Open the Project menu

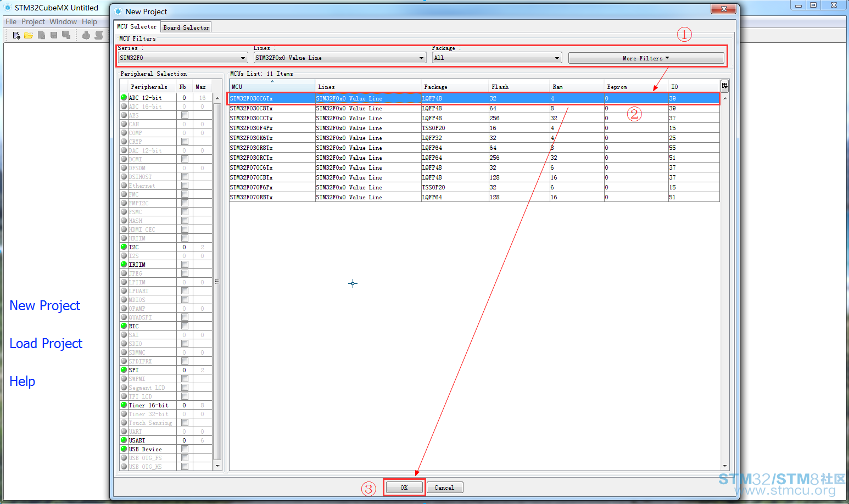tap(33, 21)
